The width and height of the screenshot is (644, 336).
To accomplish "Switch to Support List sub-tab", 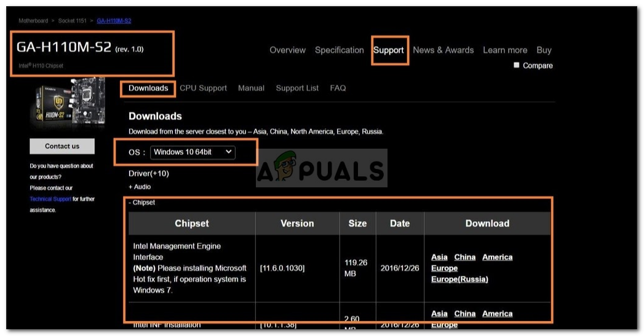I will pyautogui.click(x=297, y=88).
